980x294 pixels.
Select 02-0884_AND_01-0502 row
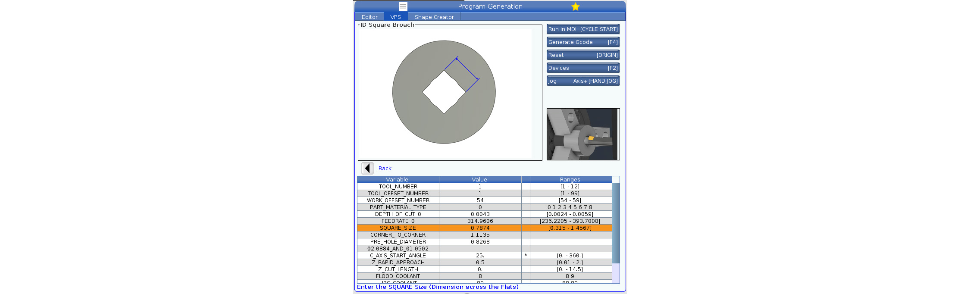[484, 249]
